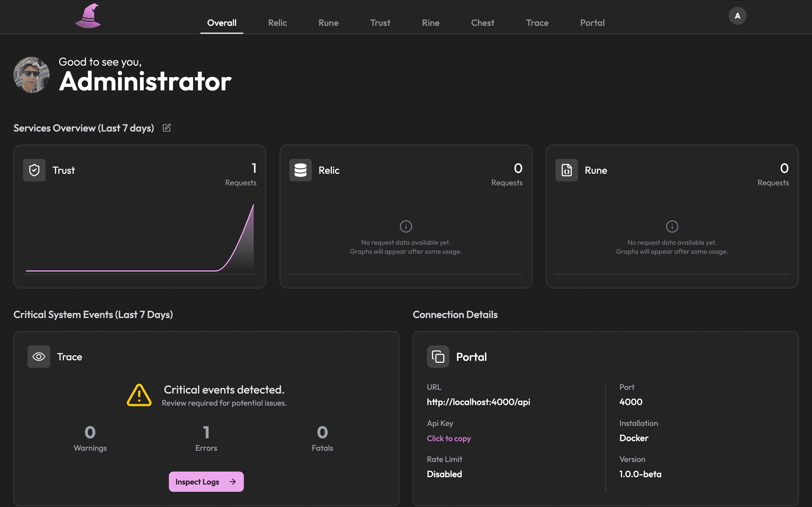Click the Inspect Logs button
Viewport: 812px width, 507px height.
tap(206, 481)
